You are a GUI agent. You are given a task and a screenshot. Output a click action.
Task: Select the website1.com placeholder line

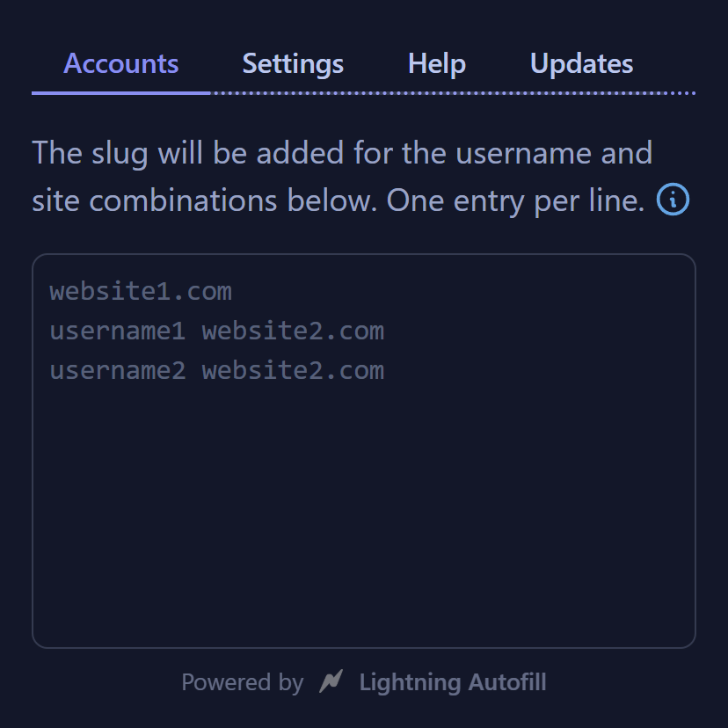(x=141, y=291)
